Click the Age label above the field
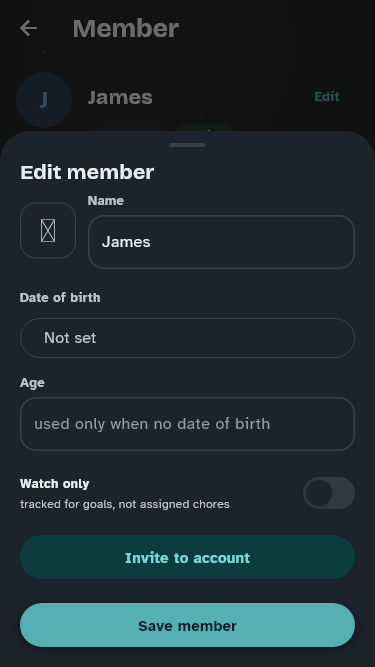This screenshot has width=375, height=667. tap(32, 383)
